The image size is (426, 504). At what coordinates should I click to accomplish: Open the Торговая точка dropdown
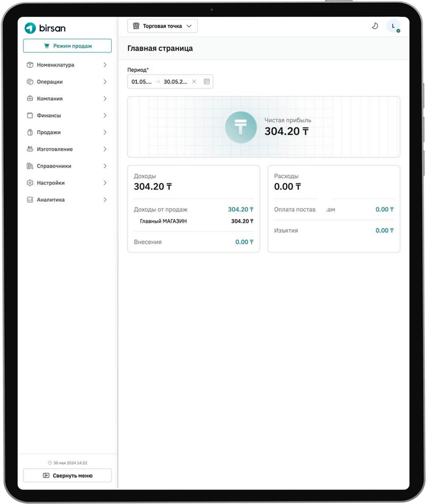tap(162, 26)
